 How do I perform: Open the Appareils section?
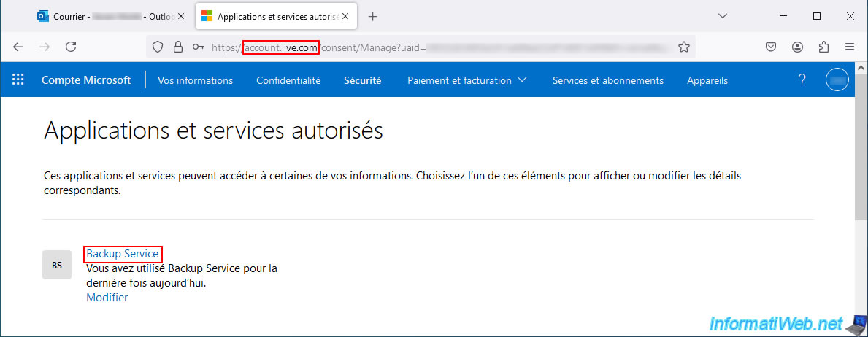707,80
